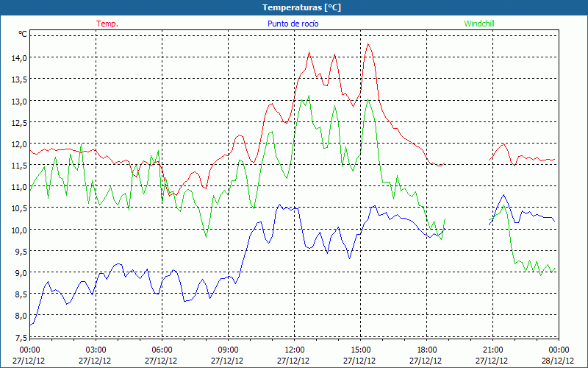Image resolution: width=588 pixels, height=368 pixels.
Task: Click the 11,0 y-axis value
Action: [20, 187]
